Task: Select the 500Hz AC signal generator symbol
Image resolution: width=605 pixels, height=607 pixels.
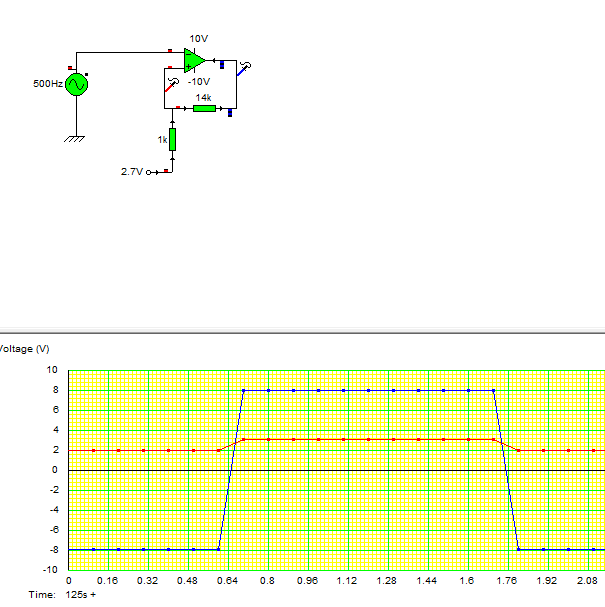Action: [77, 84]
